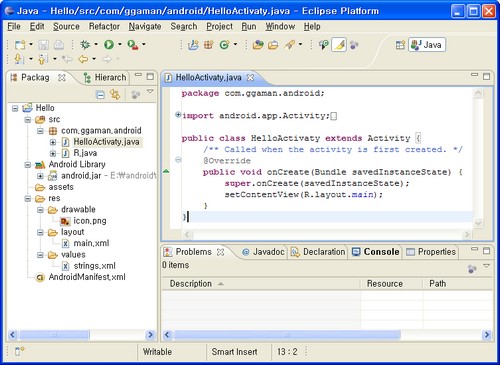Viewport: 500px width, 365px height.
Task: Collapse the src folder node
Action: point(28,120)
